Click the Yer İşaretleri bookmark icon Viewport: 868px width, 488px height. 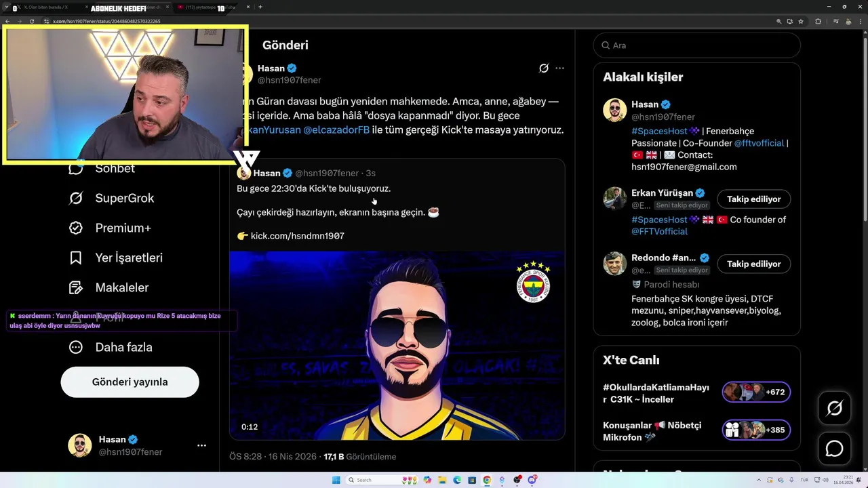click(76, 258)
